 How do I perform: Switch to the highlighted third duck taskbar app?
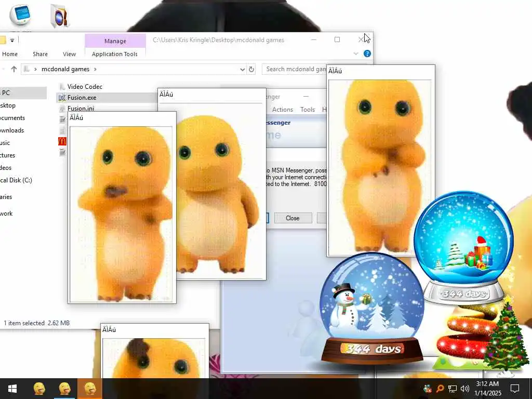[x=90, y=389]
